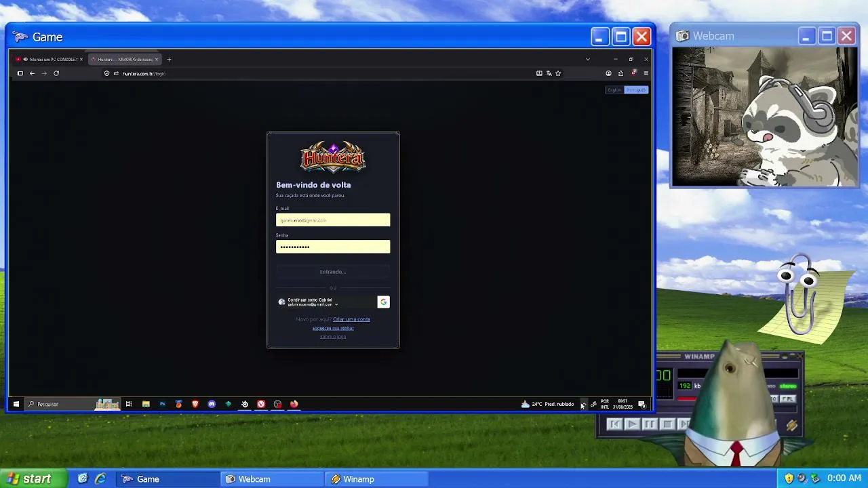Open the Criar uma conta link
868x488 pixels.
pyautogui.click(x=351, y=319)
